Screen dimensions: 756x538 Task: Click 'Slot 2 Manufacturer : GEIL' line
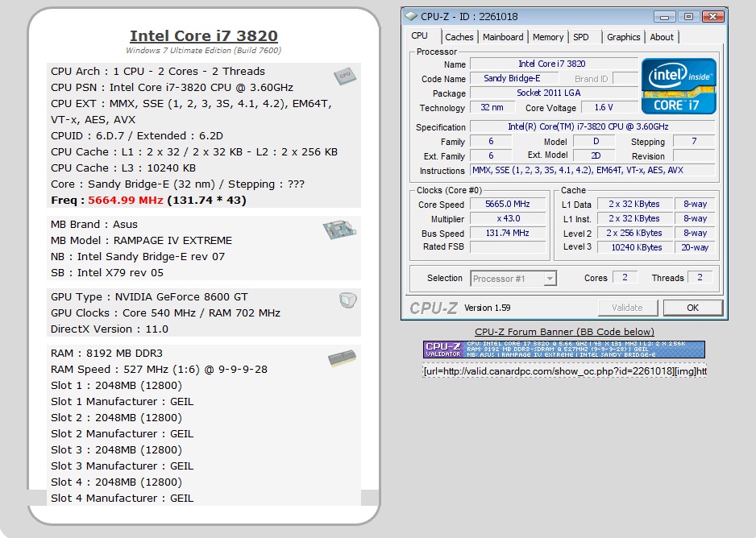pos(122,433)
